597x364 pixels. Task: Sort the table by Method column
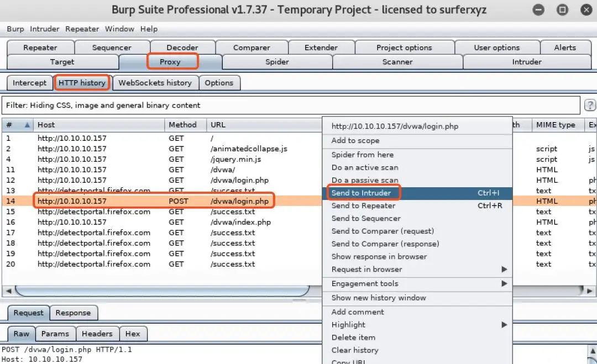(x=185, y=125)
